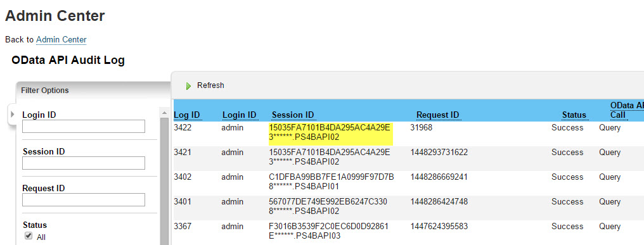Click request ID 1447624395583
Image resolution: width=644 pixels, height=245 pixels.
pyautogui.click(x=439, y=226)
